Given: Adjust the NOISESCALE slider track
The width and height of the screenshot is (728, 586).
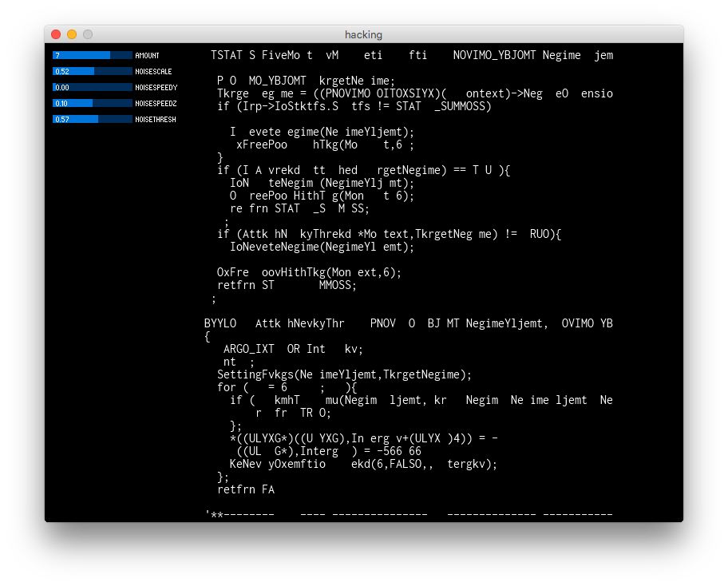Looking at the screenshot, I should pyautogui.click(x=93, y=71).
